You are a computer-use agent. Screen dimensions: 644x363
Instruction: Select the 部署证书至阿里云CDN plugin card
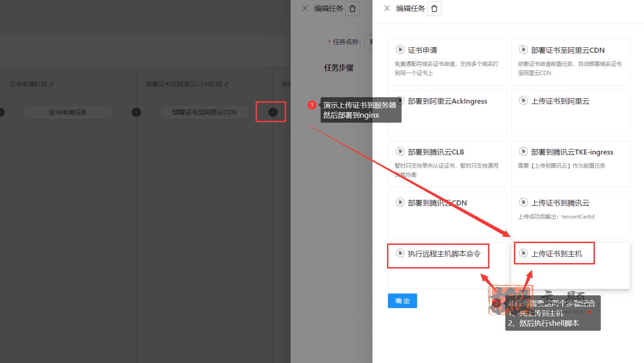570,62
